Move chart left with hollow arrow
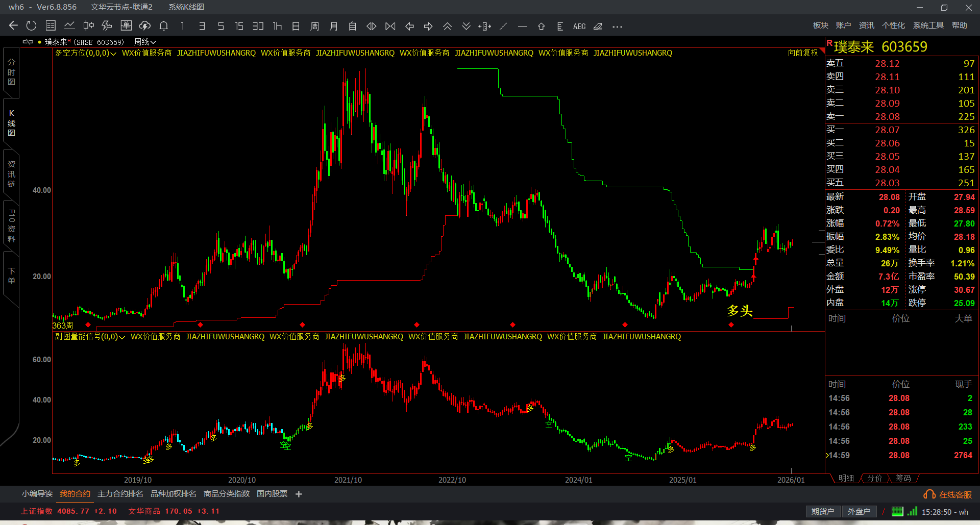This screenshot has height=525, width=980. point(409,26)
